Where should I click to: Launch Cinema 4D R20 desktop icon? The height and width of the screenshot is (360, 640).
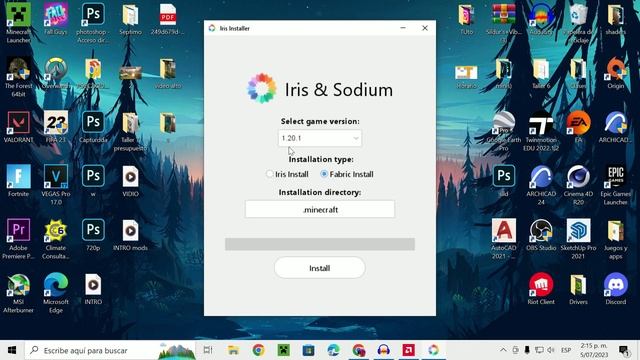578,185
